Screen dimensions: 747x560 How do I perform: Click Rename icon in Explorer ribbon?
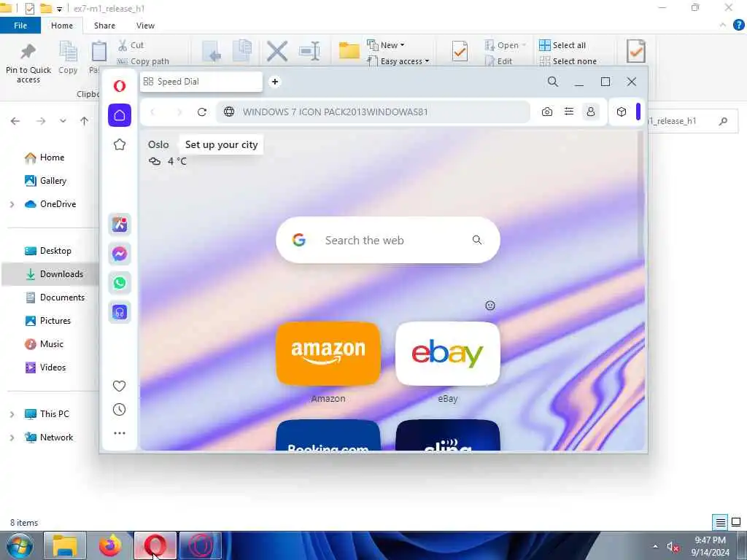pos(309,51)
